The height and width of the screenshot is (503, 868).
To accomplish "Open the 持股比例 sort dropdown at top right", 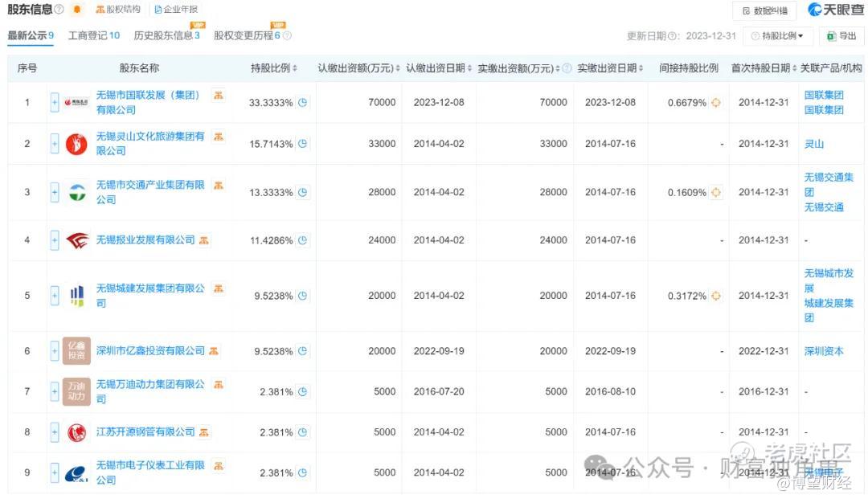I will point(778,36).
